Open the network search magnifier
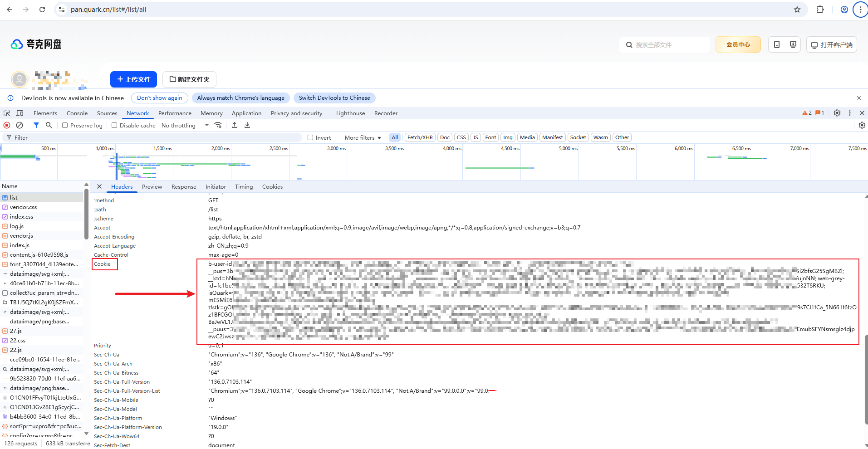Viewport: 868px width, 449px height. coord(49,125)
